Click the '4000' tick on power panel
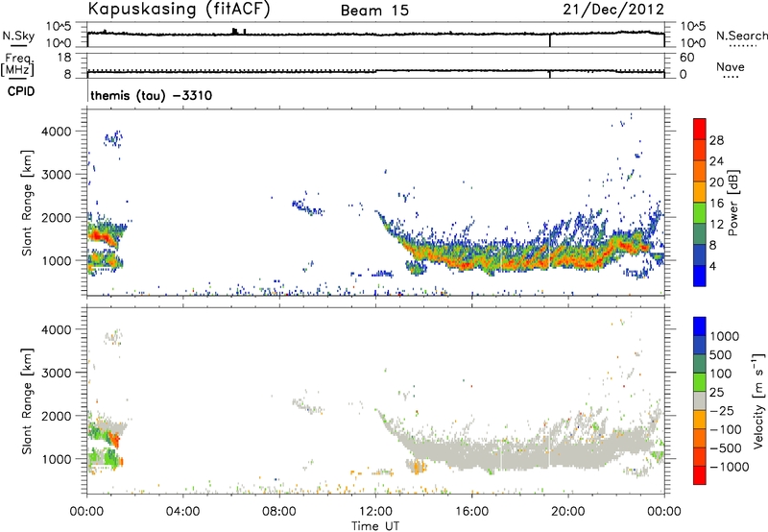The image size is (768, 532). point(57,132)
